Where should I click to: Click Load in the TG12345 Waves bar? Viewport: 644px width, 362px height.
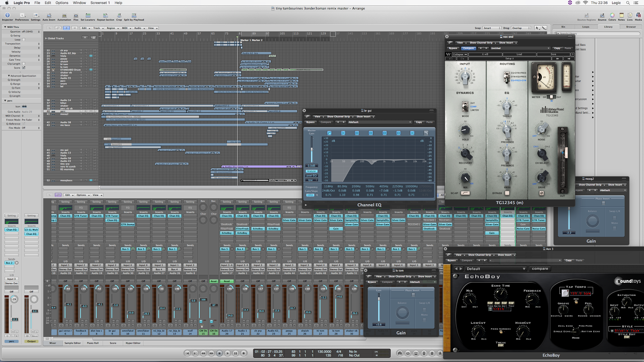519,54
